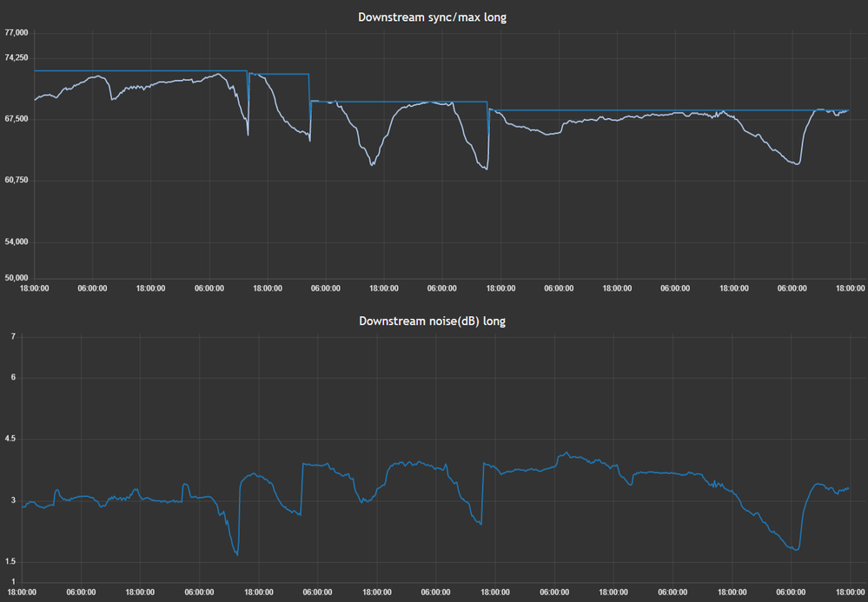Click the 60,750 y-axis label
The height and width of the screenshot is (602, 868).
click(x=17, y=180)
